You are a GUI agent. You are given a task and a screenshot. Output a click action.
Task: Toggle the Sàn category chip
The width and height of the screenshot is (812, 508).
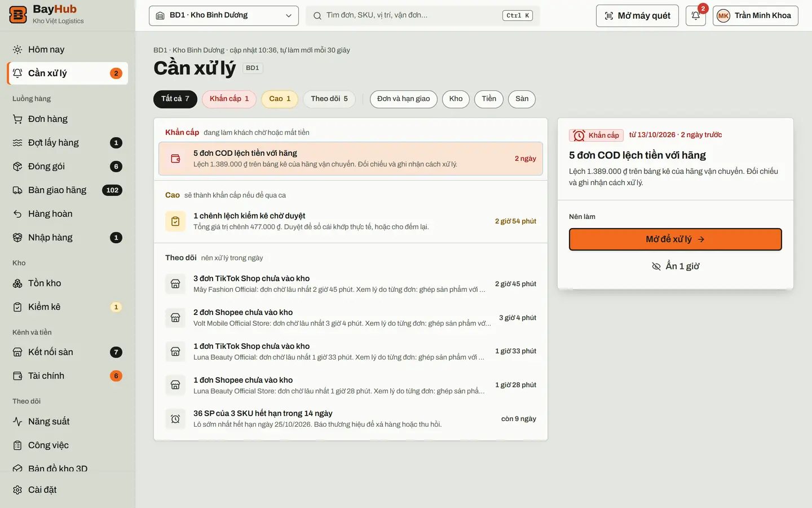tap(522, 99)
